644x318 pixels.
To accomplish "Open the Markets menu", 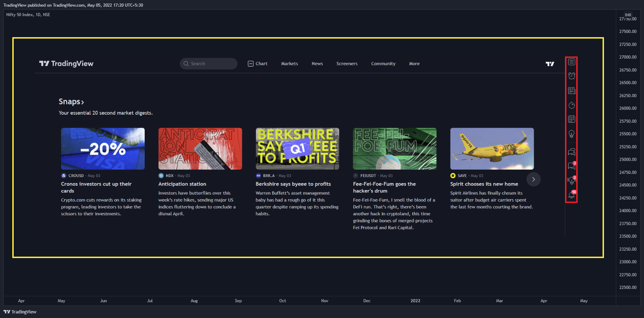I will 289,64.
